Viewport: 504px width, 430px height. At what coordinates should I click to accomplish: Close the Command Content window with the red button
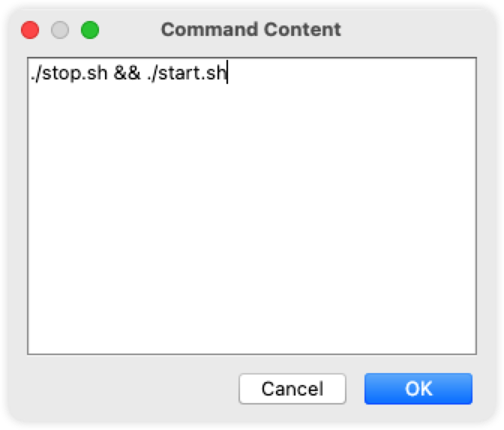[30, 30]
